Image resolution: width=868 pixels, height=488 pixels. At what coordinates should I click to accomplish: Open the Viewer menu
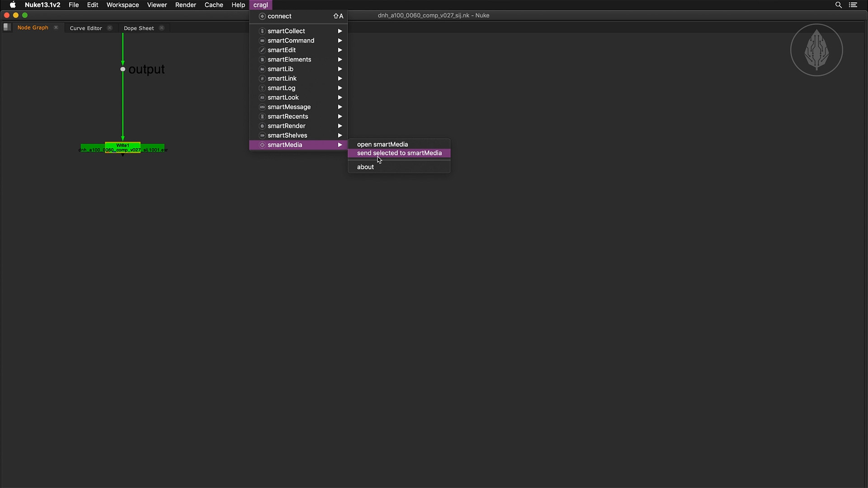[157, 5]
